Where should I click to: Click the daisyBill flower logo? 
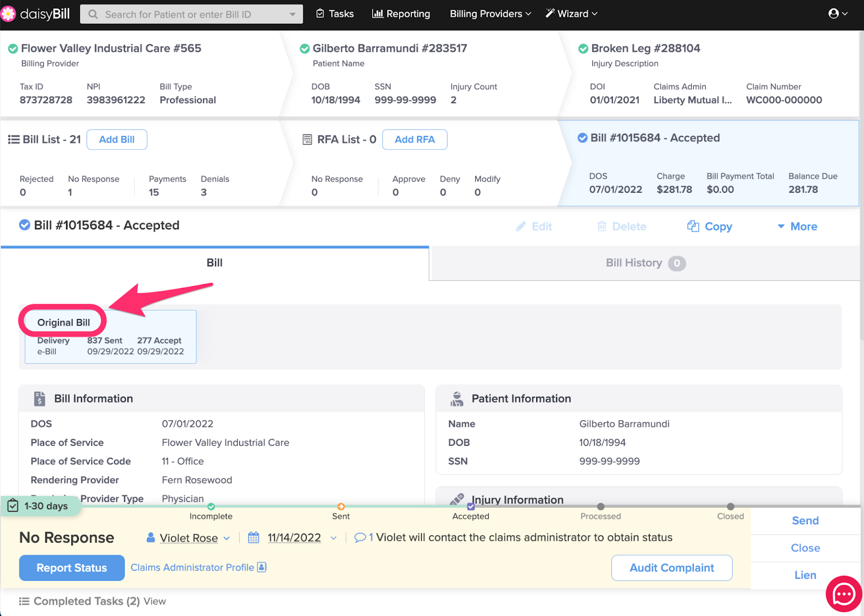point(8,14)
